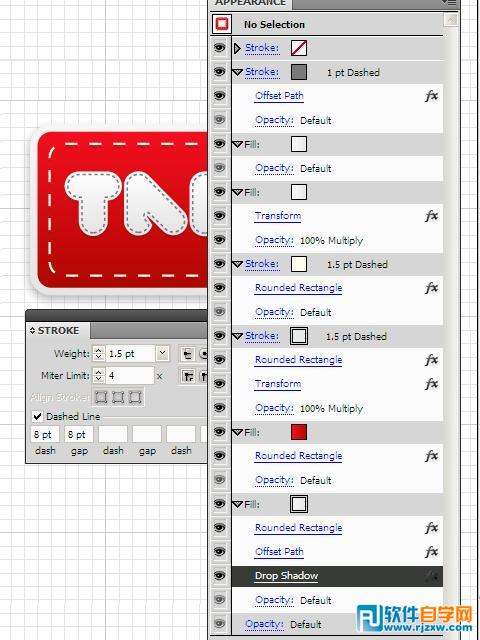Image resolution: width=480 pixels, height=640 pixels.
Task: Choose align stroke to outside icon
Action: tap(135, 397)
